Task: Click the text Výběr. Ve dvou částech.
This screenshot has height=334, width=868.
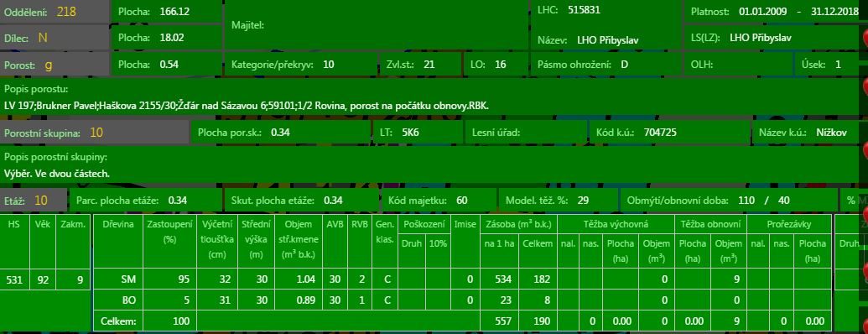Action: [x=56, y=174]
